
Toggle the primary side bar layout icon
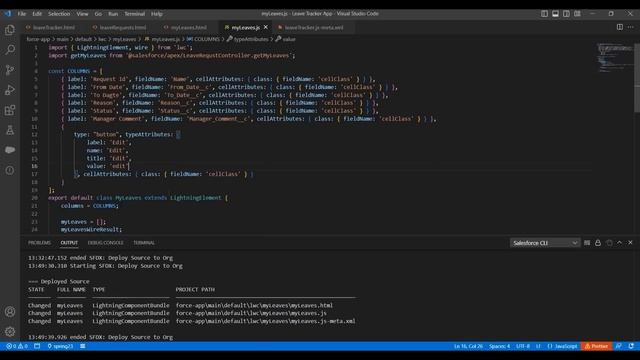click(x=544, y=13)
